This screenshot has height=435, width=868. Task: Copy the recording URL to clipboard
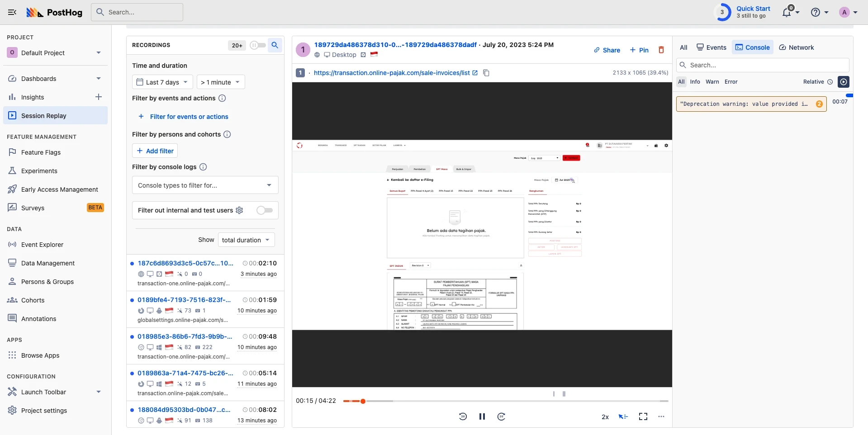pos(486,73)
